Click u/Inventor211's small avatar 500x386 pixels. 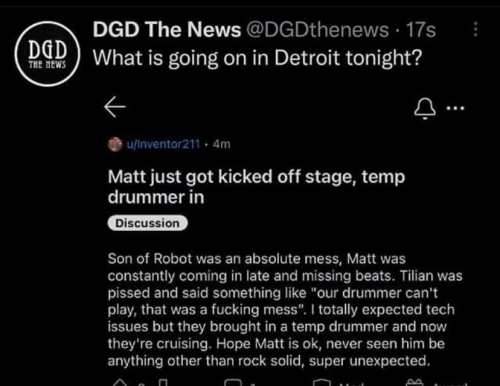(x=115, y=144)
